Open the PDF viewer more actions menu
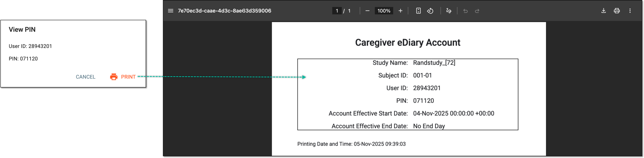Screen dimensions: 644x158 630,11
